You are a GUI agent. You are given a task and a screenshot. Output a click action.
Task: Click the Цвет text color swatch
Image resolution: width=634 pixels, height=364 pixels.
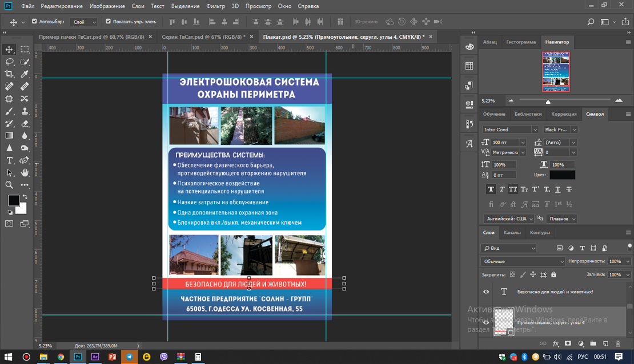[x=562, y=175]
